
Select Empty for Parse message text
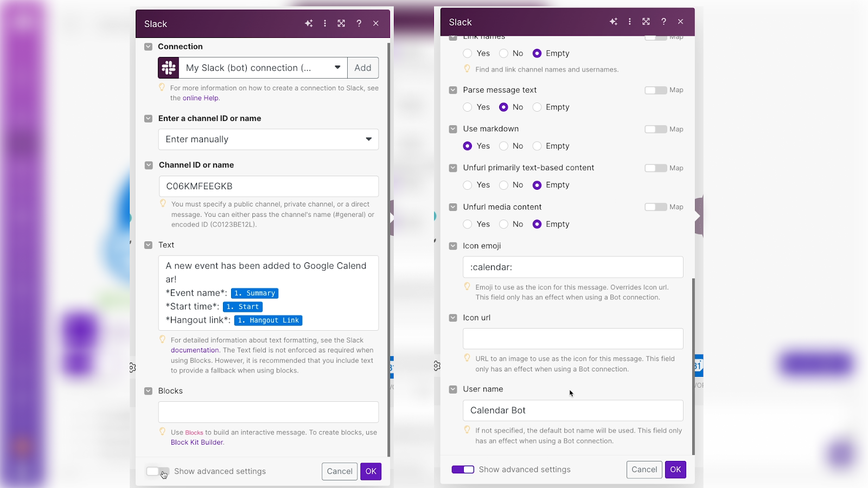point(537,107)
